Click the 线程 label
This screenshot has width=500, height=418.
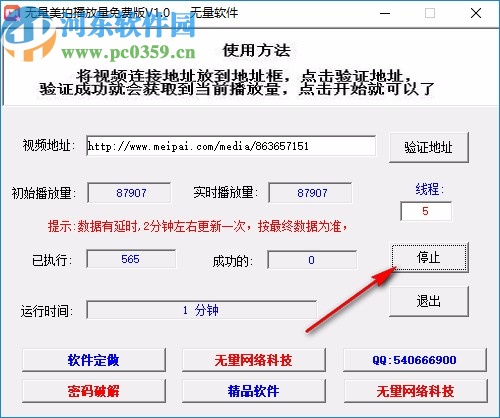click(429, 189)
